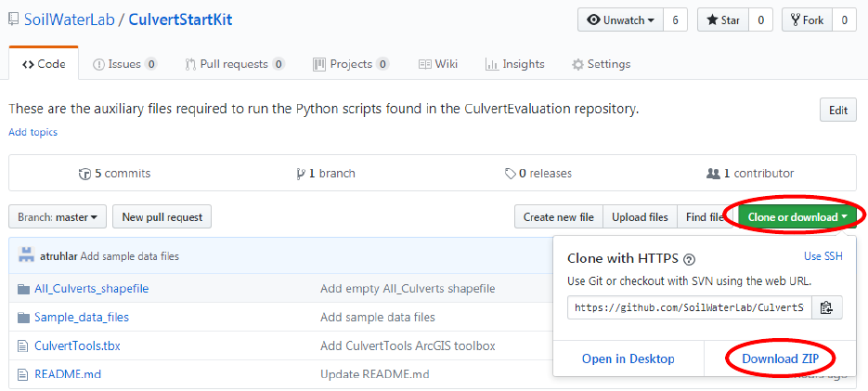Fork the repository
The image size is (868, 391).
pyautogui.click(x=807, y=20)
